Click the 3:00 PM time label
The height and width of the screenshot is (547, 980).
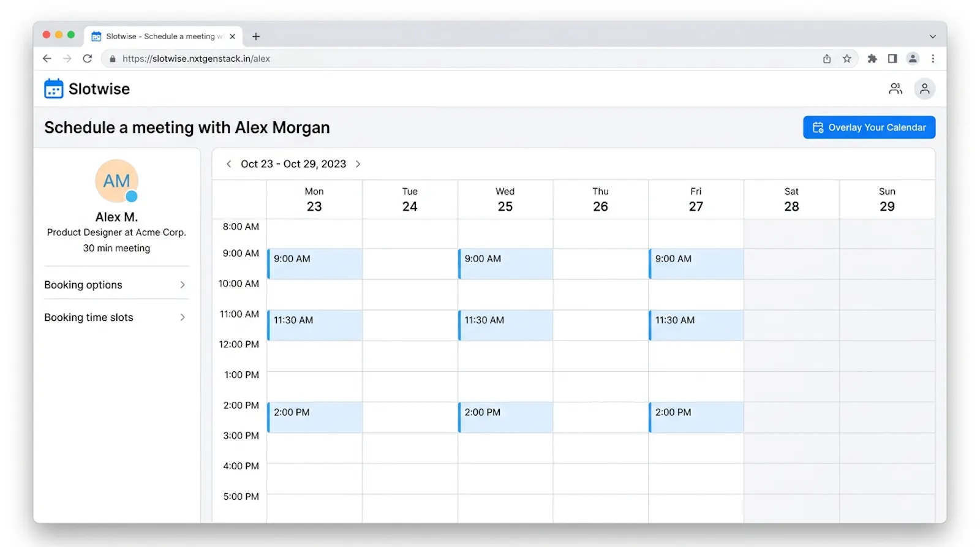[x=241, y=436]
